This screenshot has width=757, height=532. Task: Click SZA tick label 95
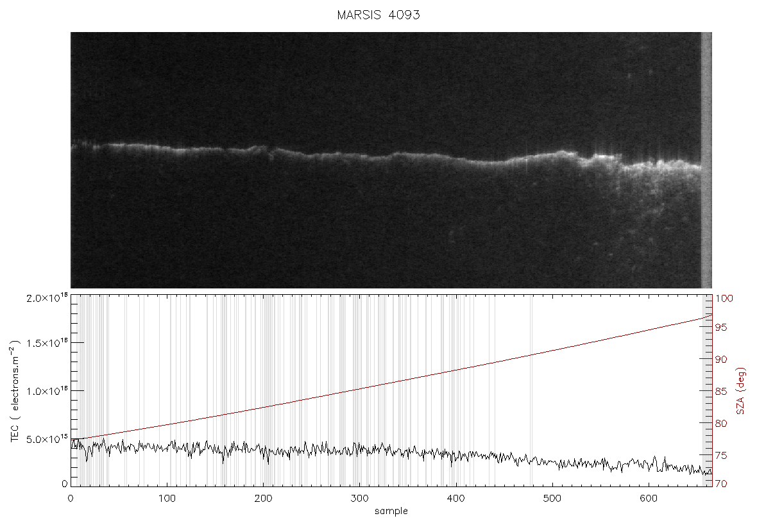click(721, 328)
